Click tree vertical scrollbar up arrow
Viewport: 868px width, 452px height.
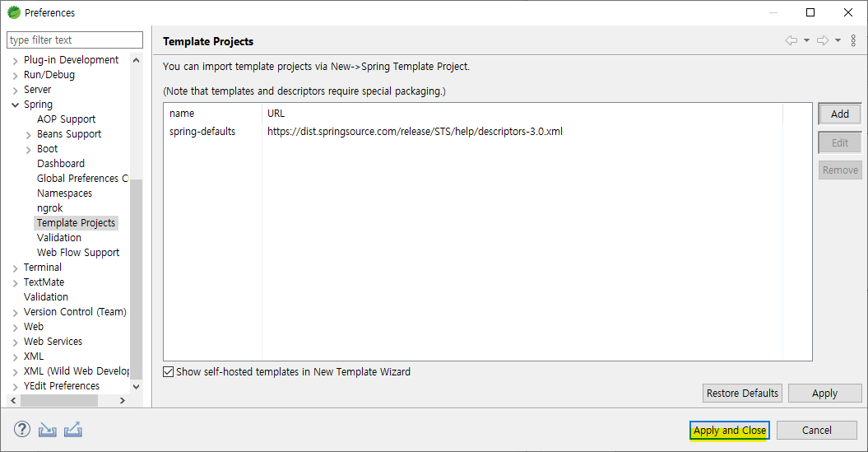(137, 60)
